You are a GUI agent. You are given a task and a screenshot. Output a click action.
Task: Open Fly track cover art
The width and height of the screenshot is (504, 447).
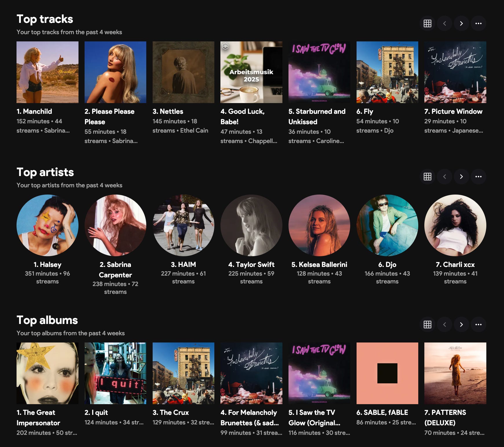pyautogui.click(x=387, y=72)
